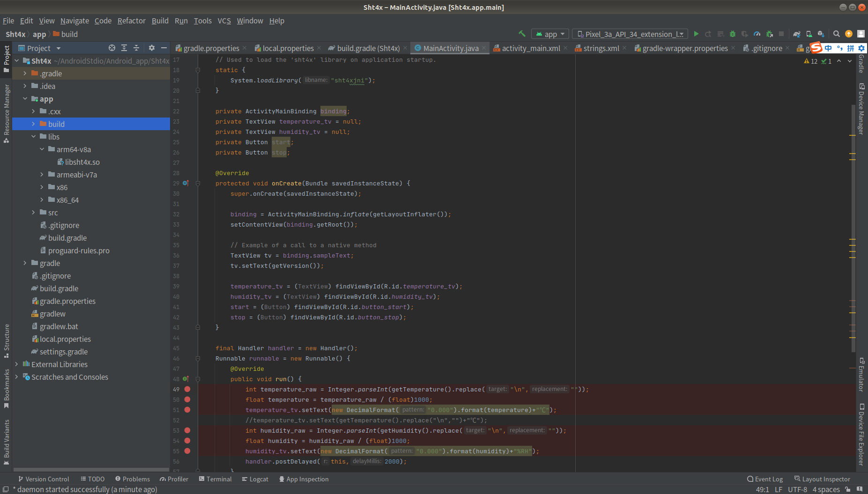
Task: Open the Event Log panel
Action: [765, 479]
